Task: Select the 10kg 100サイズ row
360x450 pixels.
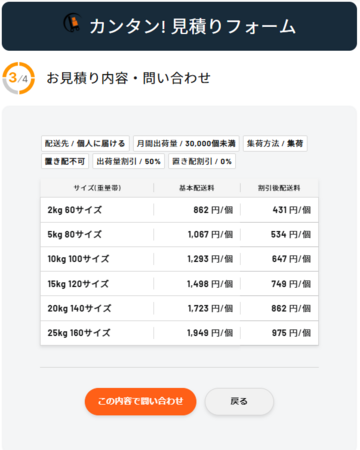Action: [x=179, y=259]
